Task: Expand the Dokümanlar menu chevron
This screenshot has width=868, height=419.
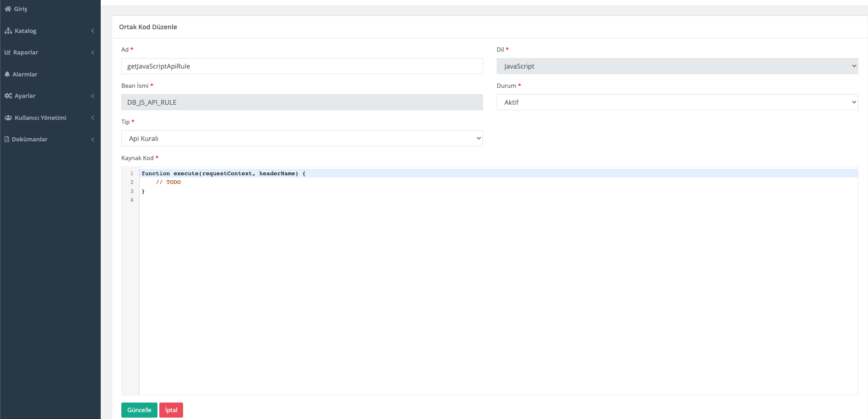Action: click(92, 139)
